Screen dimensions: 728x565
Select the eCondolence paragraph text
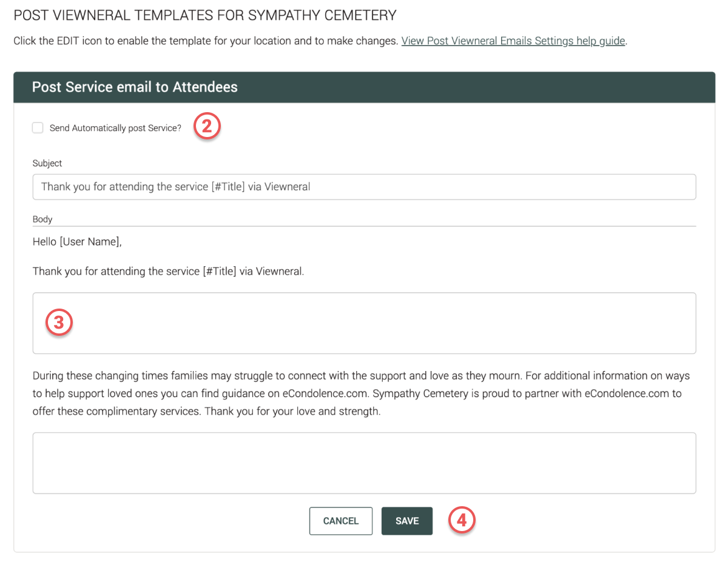(x=362, y=393)
